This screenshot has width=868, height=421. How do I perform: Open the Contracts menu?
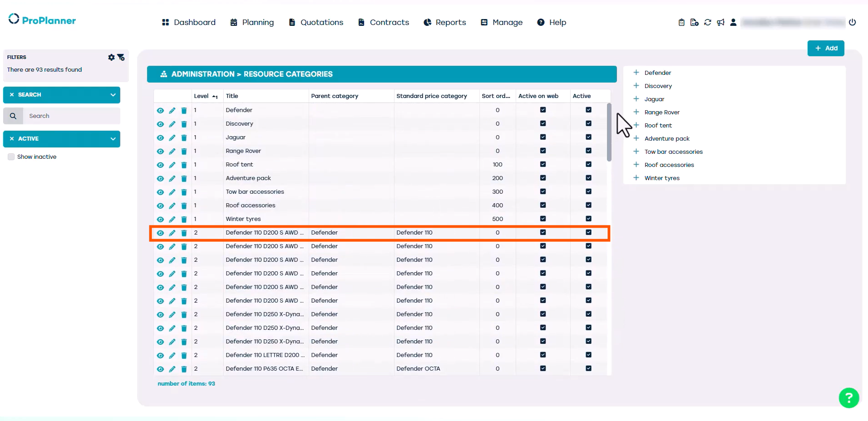[x=384, y=22]
